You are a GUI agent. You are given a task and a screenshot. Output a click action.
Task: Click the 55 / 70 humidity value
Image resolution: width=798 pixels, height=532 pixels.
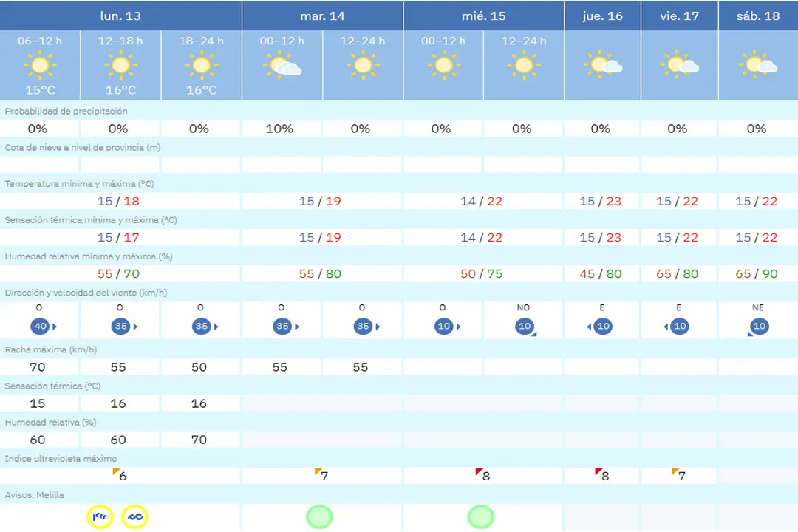coord(118,274)
